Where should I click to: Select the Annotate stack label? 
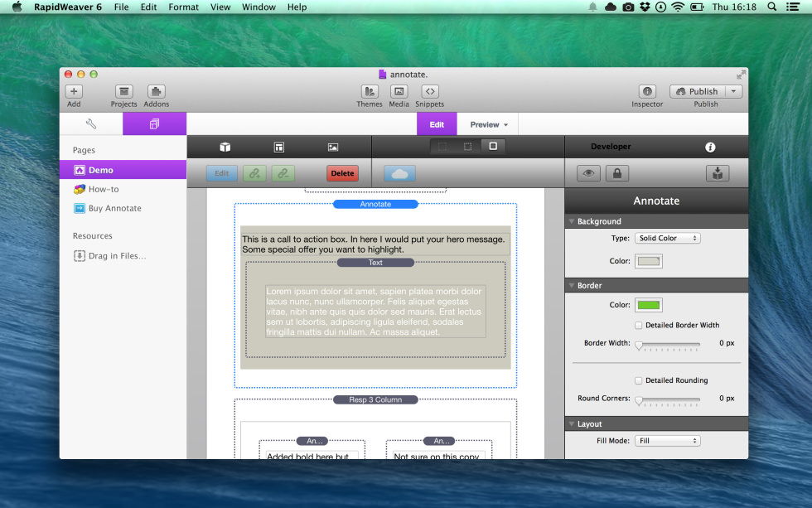(375, 204)
